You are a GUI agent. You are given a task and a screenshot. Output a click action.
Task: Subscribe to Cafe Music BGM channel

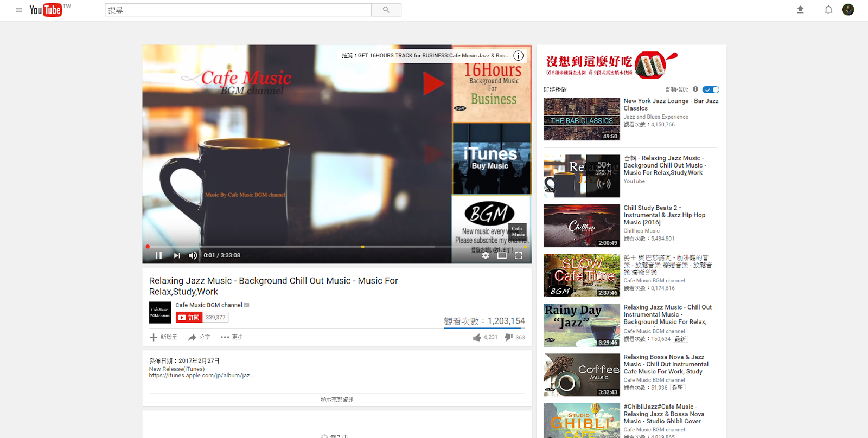pos(189,317)
